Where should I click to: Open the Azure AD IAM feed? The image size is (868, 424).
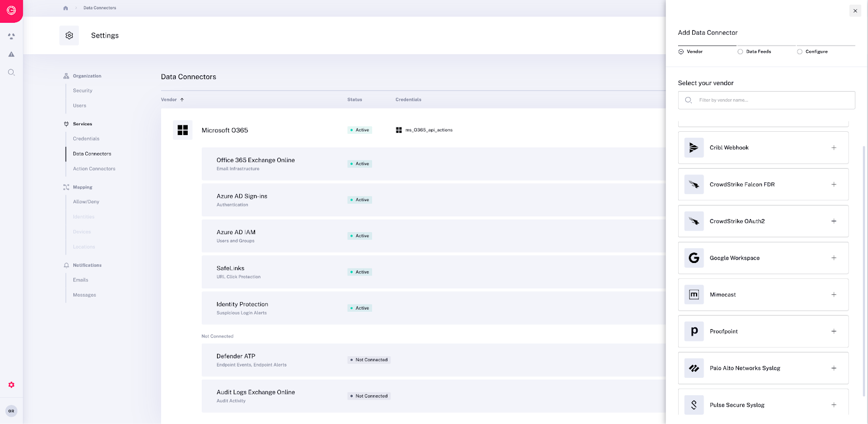tap(433, 236)
